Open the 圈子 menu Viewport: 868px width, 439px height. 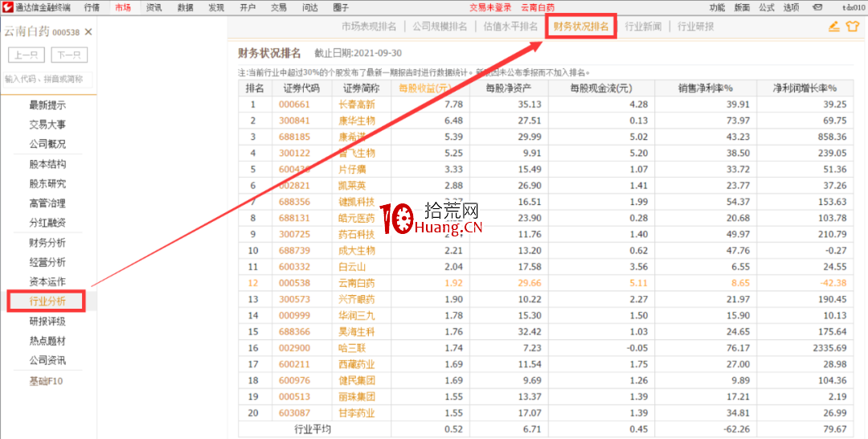point(341,7)
